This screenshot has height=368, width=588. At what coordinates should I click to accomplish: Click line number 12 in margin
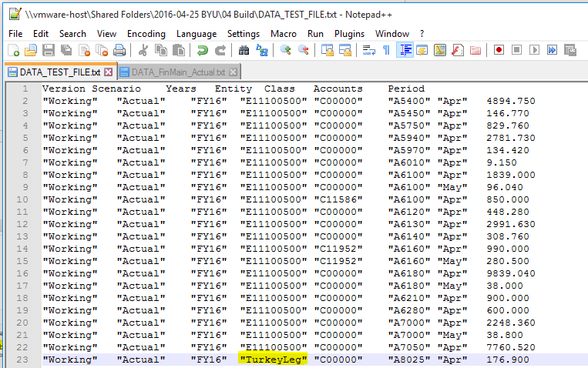point(22,224)
